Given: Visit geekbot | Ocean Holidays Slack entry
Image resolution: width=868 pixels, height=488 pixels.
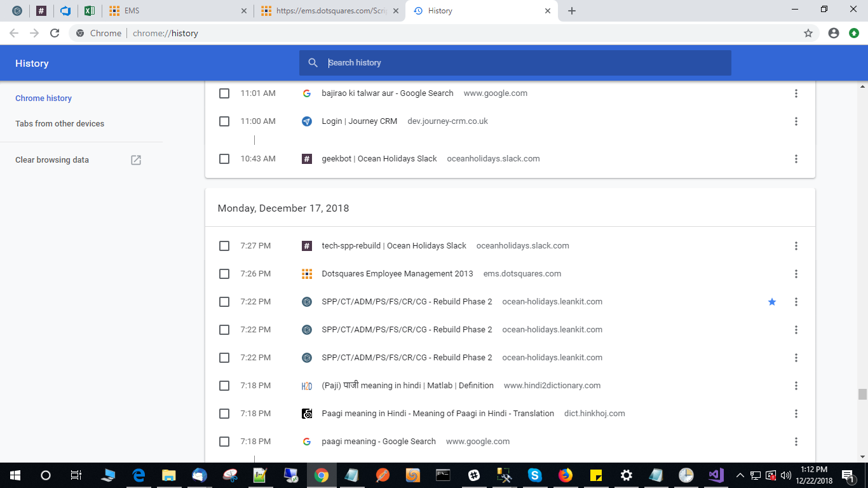Looking at the screenshot, I should (x=379, y=159).
